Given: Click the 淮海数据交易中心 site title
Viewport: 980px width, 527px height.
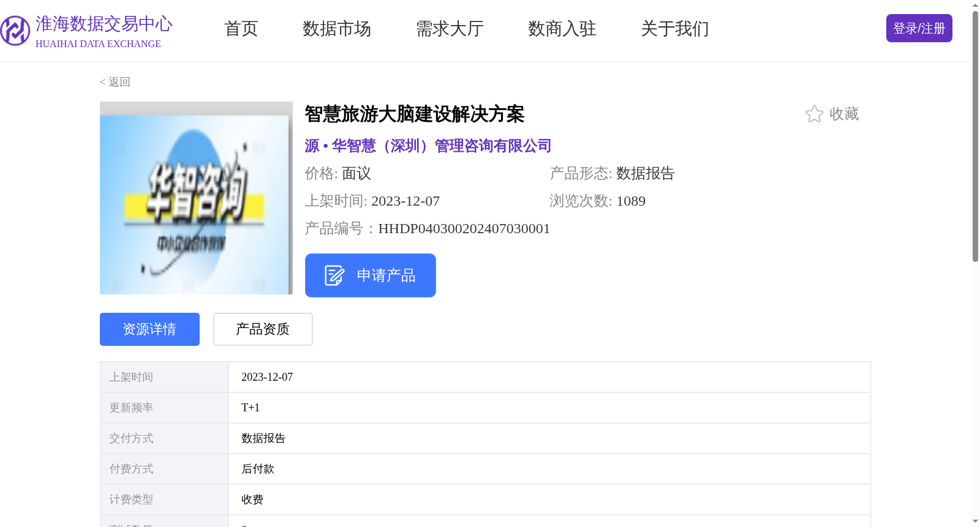Looking at the screenshot, I should click(104, 24).
